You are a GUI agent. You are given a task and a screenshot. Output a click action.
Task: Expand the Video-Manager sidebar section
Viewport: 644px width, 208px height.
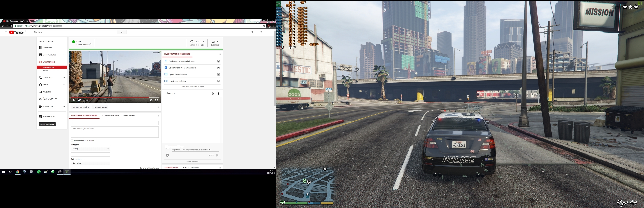(x=64, y=55)
